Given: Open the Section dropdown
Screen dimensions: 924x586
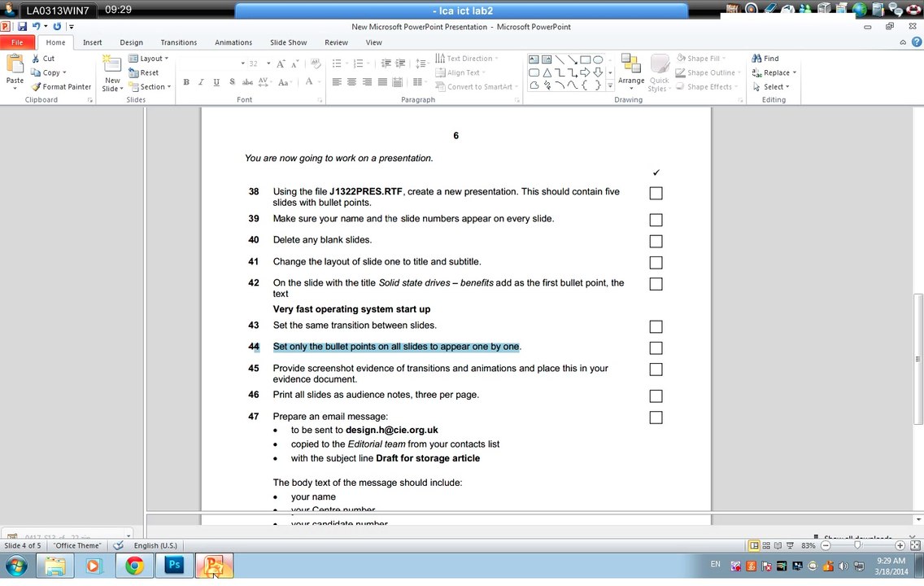Looking at the screenshot, I should tap(150, 86).
